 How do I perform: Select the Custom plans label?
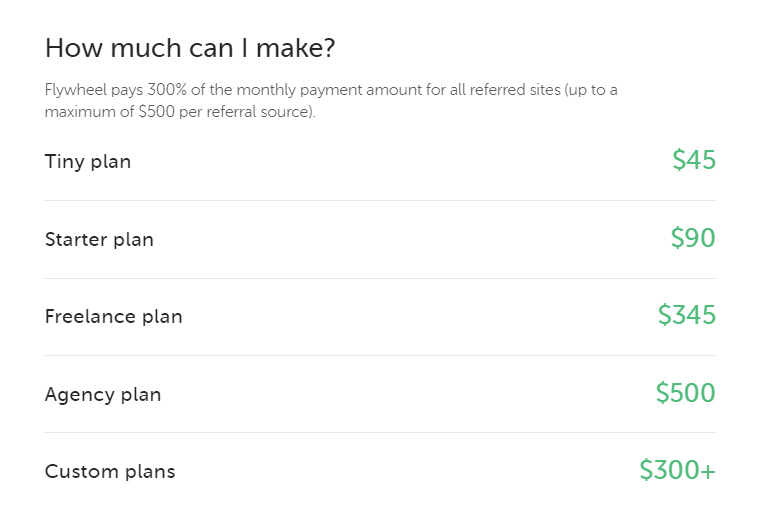tap(110, 472)
